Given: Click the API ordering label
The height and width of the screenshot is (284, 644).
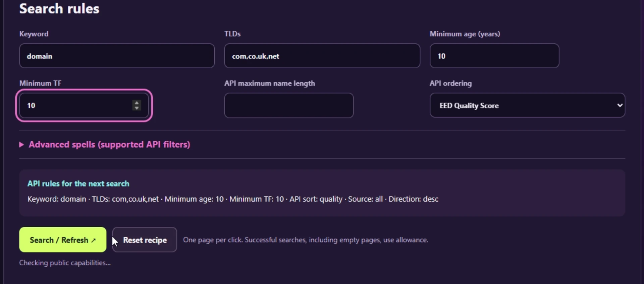Looking at the screenshot, I should [450, 83].
